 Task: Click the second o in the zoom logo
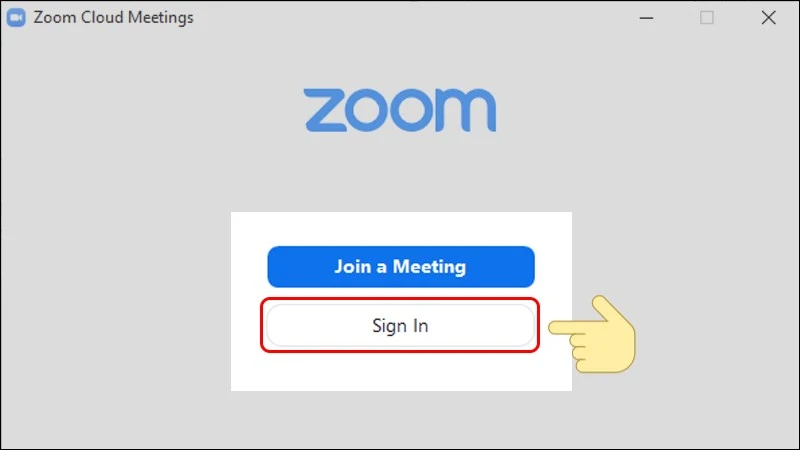coord(412,110)
